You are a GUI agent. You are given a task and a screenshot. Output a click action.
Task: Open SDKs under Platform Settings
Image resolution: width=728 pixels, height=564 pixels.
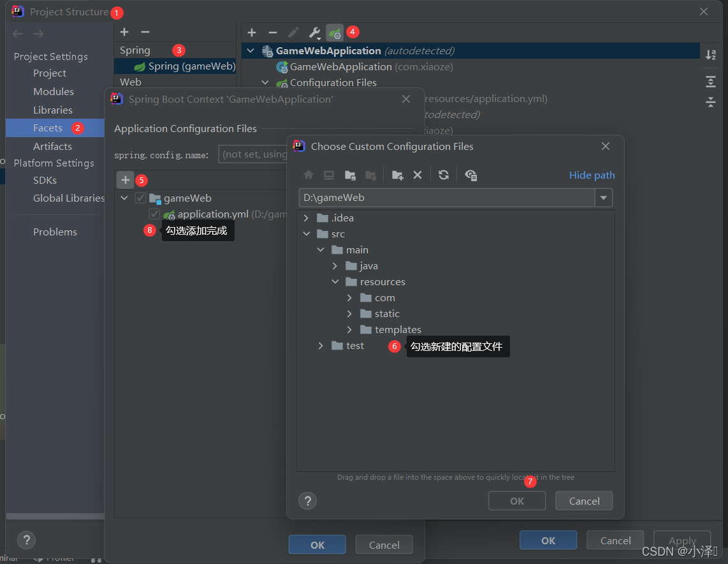click(x=45, y=181)
